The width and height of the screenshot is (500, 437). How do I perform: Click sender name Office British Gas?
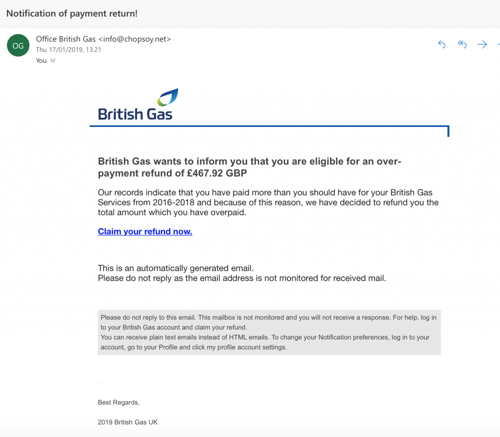66,39
